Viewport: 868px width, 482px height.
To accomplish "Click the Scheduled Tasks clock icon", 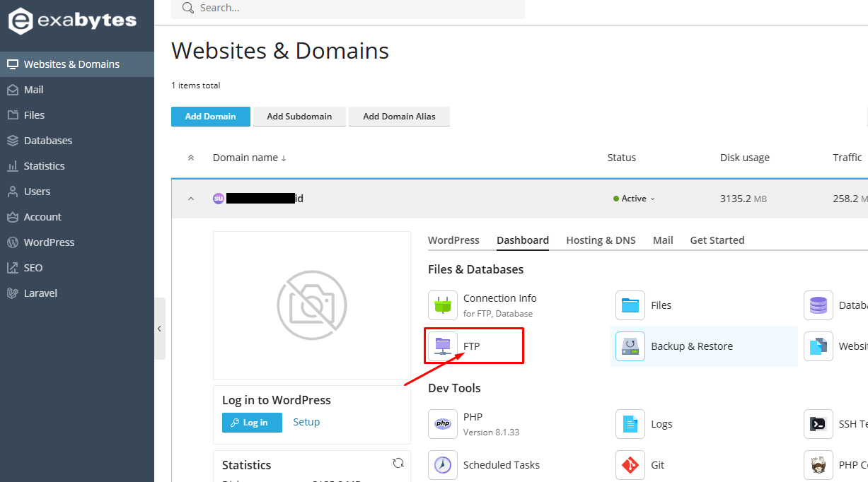I will [443, 465].
